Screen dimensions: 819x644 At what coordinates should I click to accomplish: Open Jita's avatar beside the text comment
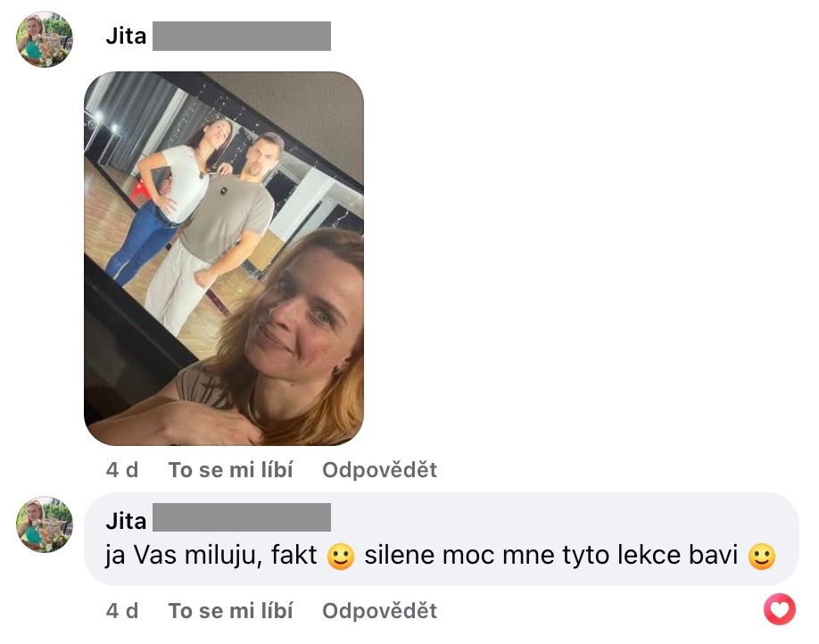(45, 524)
